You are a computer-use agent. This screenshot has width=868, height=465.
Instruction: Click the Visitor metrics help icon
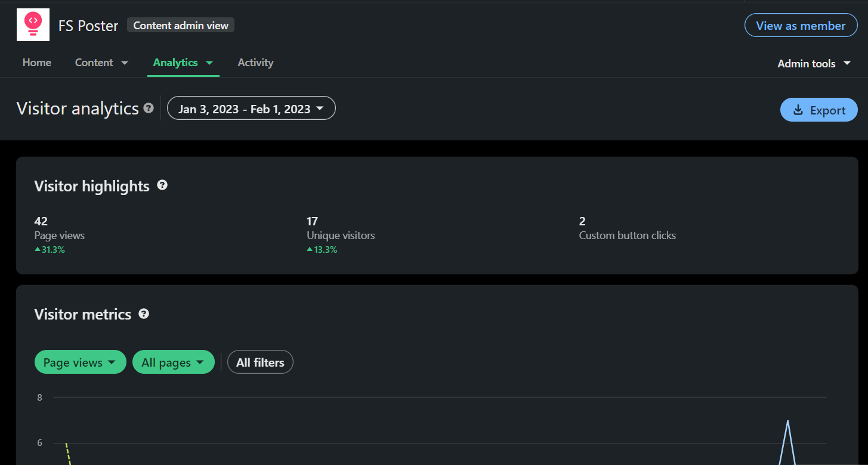tap(144, 314)
